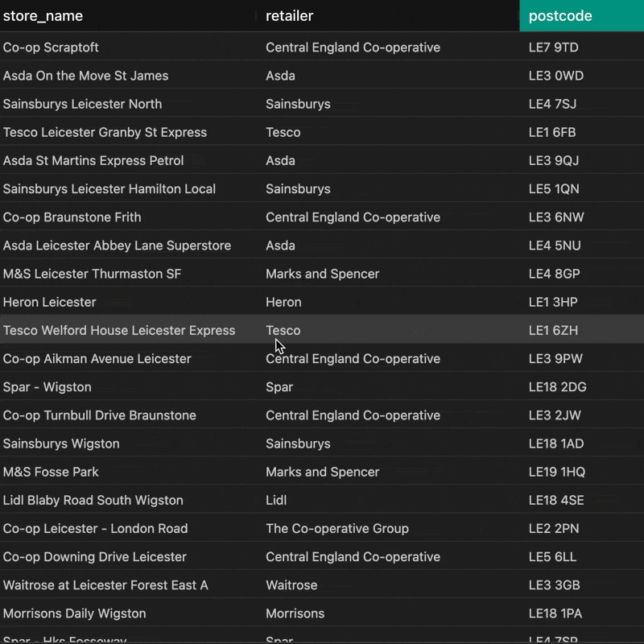The width and height of the screenshot is (644, 644).
Task: Click the retailer cell 'Spar' in the Spar - Wigston row
Action: pos(279,387)
